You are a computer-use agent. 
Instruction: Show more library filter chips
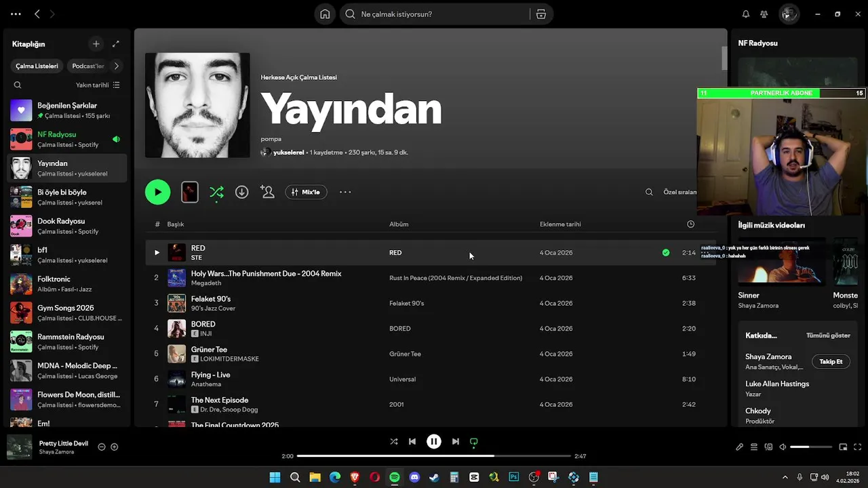116,66
